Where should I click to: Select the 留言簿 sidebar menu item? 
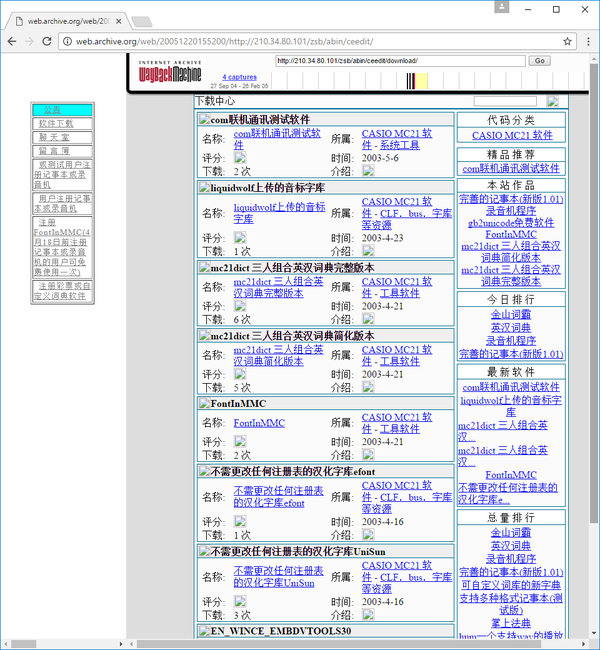62,151
